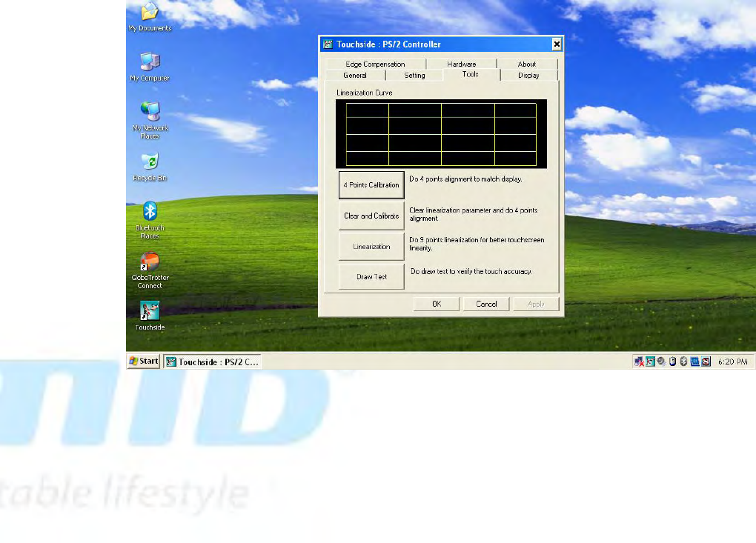Click the red S tray icon
Screen dimensions: 756x543
tap(706, 362)
